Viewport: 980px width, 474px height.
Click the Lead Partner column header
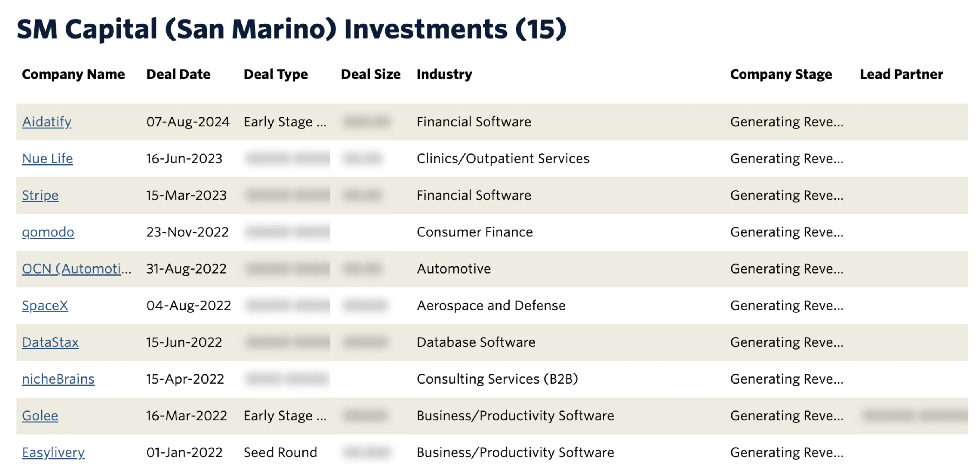[901, 74]
